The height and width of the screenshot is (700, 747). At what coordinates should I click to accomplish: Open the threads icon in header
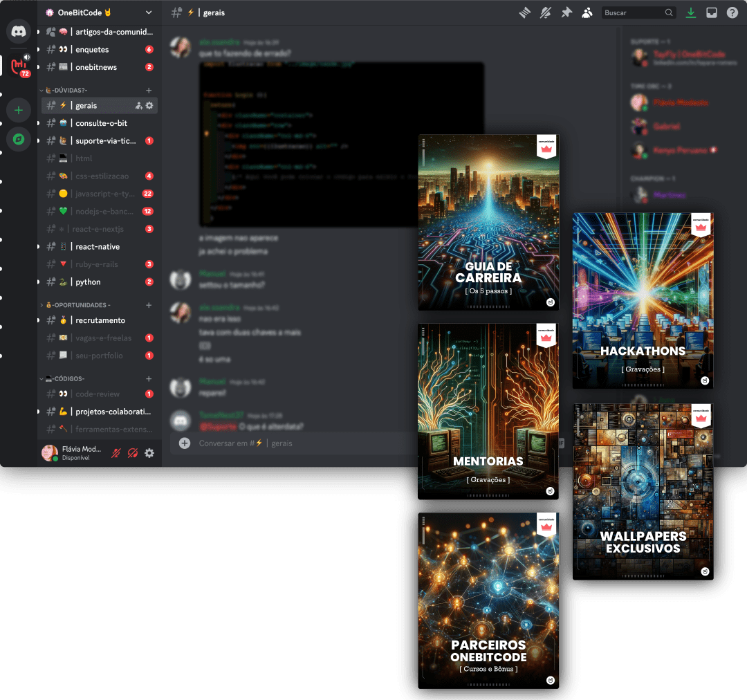click(x=524, y=13)
